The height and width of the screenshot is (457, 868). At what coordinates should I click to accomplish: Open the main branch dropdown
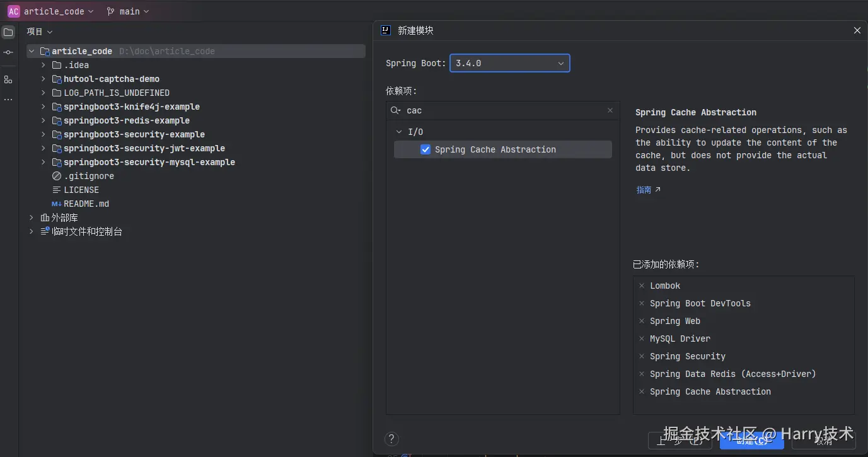click(x=129, y=11)
